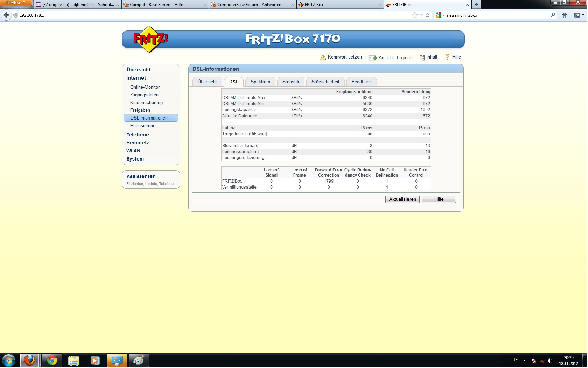Viewport: 588px width, 368px height.
Task: Click the search magnifier icon
Action: pyautogui.click(x=553, y=15)
